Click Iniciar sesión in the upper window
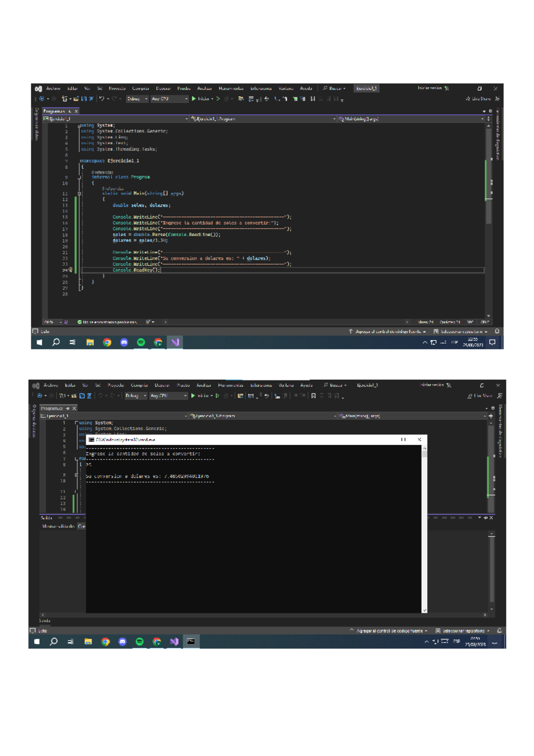 429,88
